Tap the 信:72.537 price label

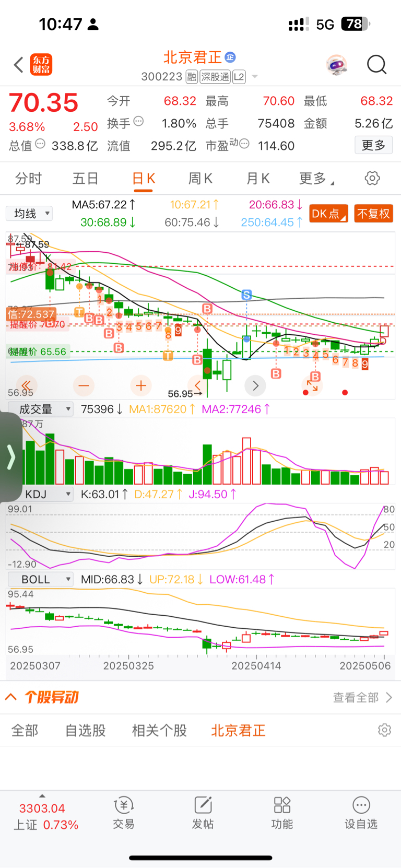[31, 314]
